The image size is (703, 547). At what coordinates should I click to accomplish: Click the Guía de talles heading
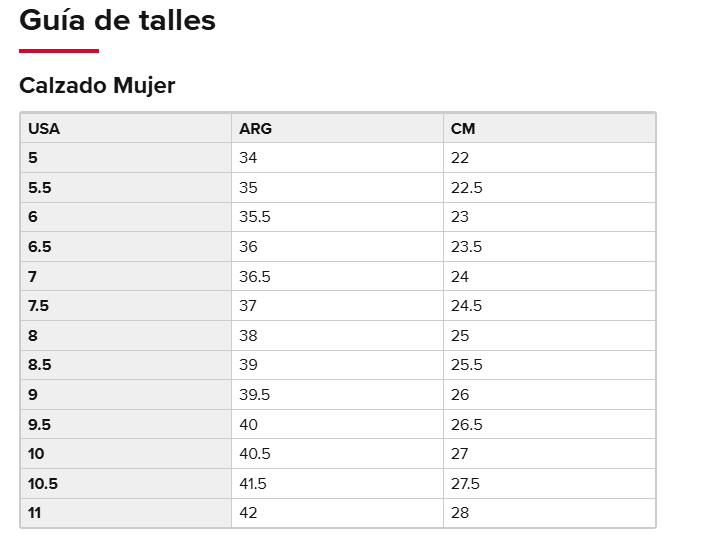117,21
